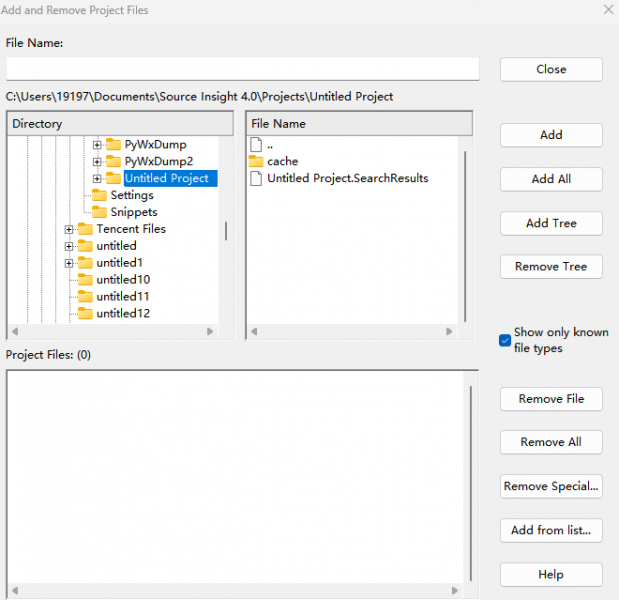Click the Snippets folder icon
The width and height of the screenshot is (619, 600).
(99, 212)
